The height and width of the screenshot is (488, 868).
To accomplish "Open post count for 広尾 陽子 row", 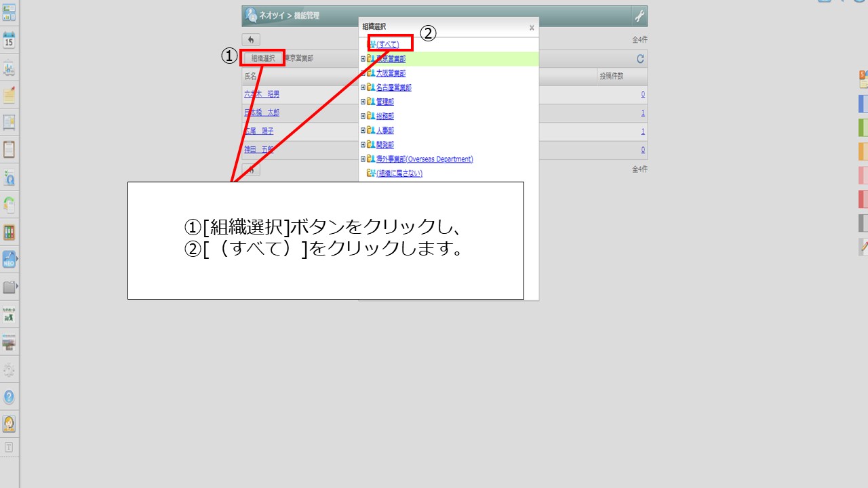I will (x=643, y=131).
